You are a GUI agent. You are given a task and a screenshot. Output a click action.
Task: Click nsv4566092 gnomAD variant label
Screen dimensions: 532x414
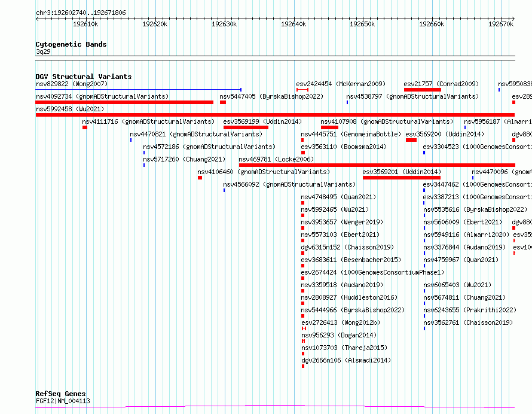click(289, 184)
